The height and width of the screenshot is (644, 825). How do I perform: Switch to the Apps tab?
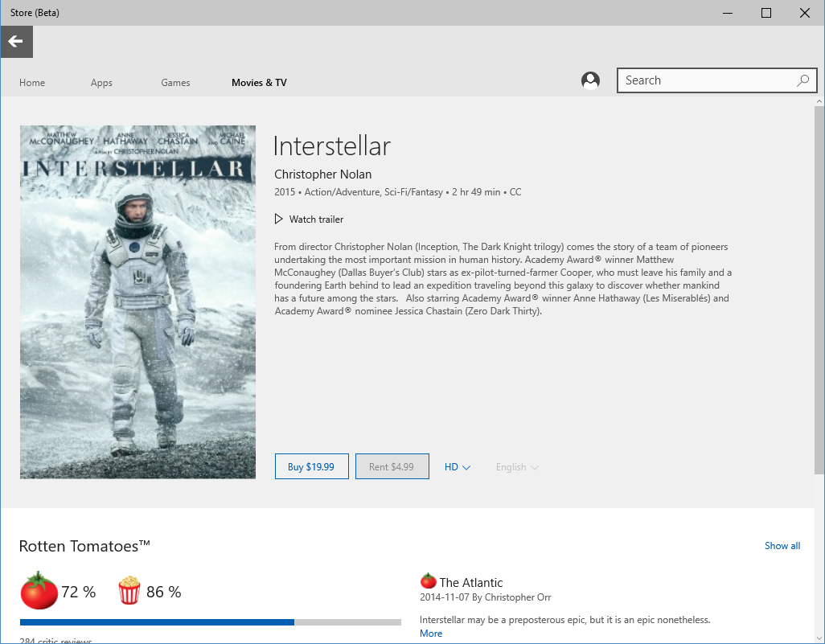click(101, 83)
